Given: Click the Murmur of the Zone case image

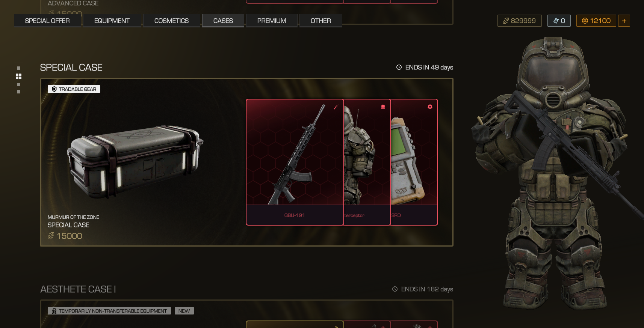Looking at the screenshot, I should click(x=135, y=162).
